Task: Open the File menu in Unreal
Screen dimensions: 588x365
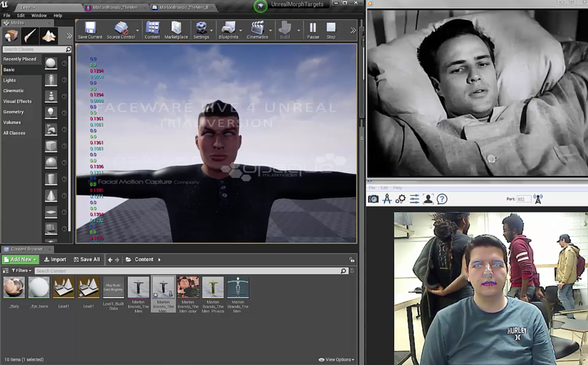Action: [7, 15]
